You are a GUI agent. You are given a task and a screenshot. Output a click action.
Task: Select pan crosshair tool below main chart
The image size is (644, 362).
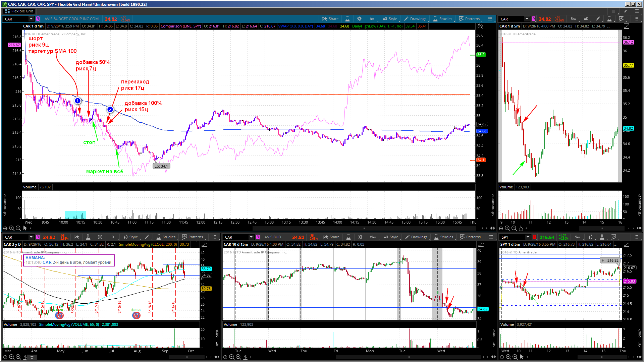coord(5,228)
